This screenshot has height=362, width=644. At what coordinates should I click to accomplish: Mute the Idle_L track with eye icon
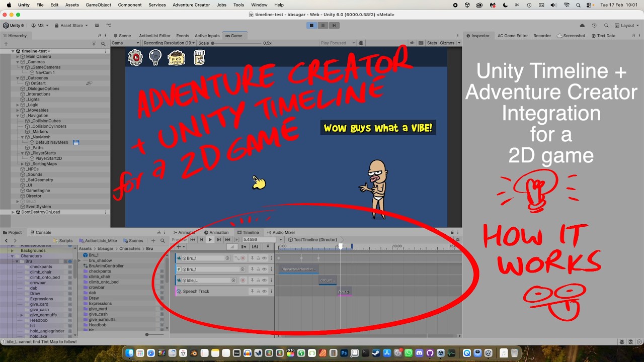pos(264,281)
